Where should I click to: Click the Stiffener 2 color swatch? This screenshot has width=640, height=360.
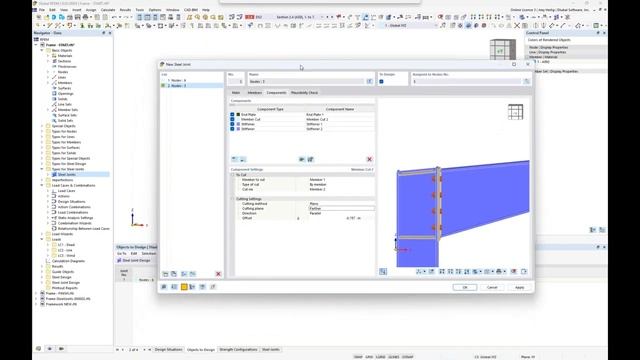238,129
